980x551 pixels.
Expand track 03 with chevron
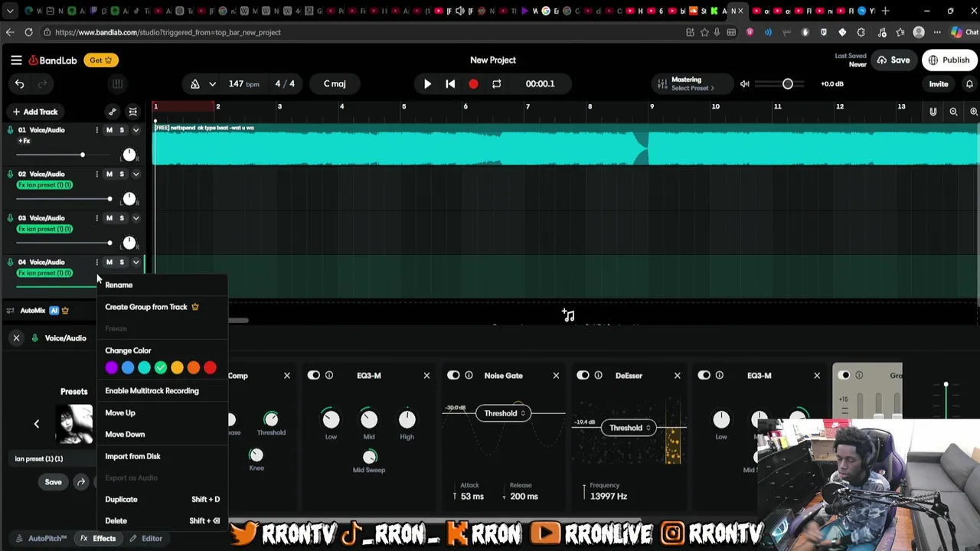[x=136, y=218]
